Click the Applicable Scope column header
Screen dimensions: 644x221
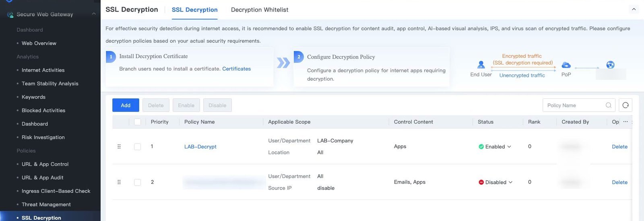[289, 122]
